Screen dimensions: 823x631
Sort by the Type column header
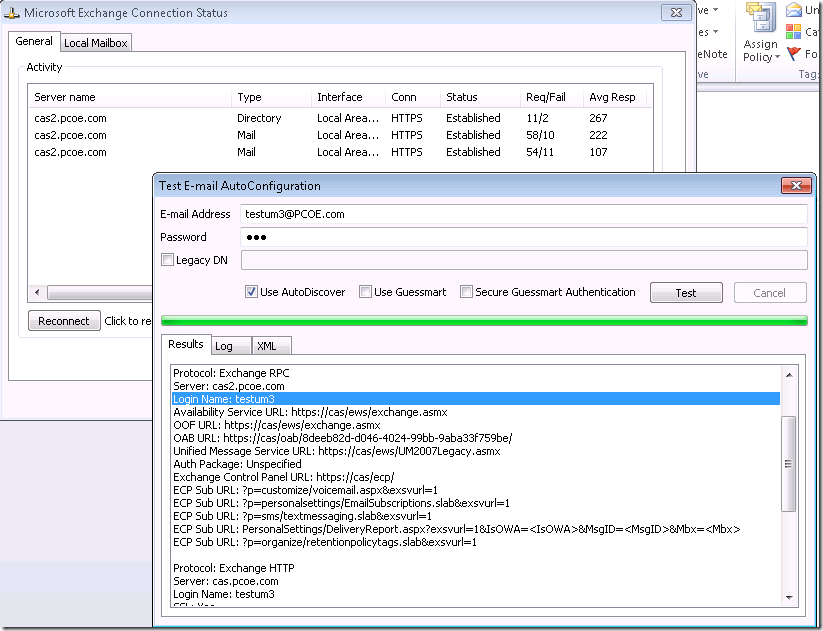(271, 97)
